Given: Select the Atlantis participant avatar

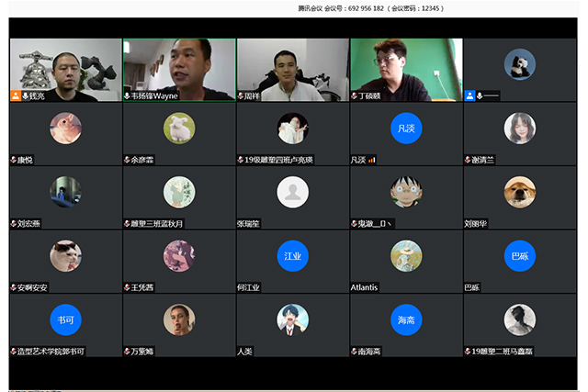Looking at the screenshot, I should pyautogui.click(x=406, y=255).
